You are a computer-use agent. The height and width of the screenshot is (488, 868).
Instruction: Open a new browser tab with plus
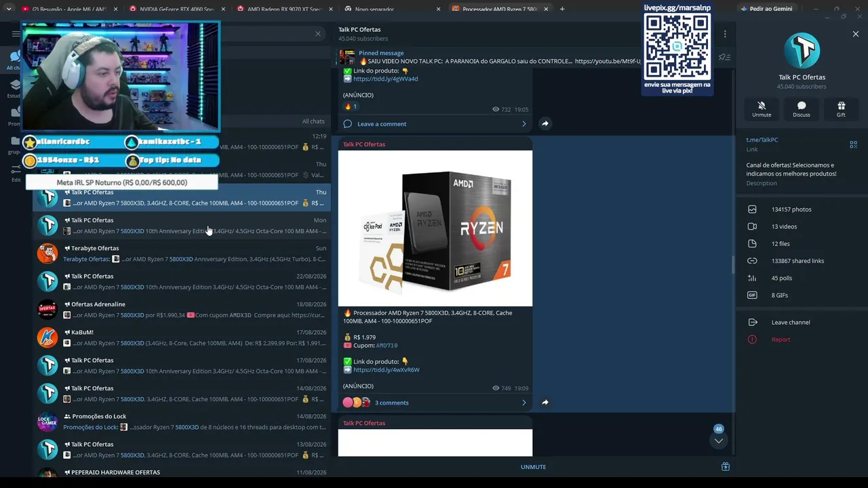click(x=562, y=9)
